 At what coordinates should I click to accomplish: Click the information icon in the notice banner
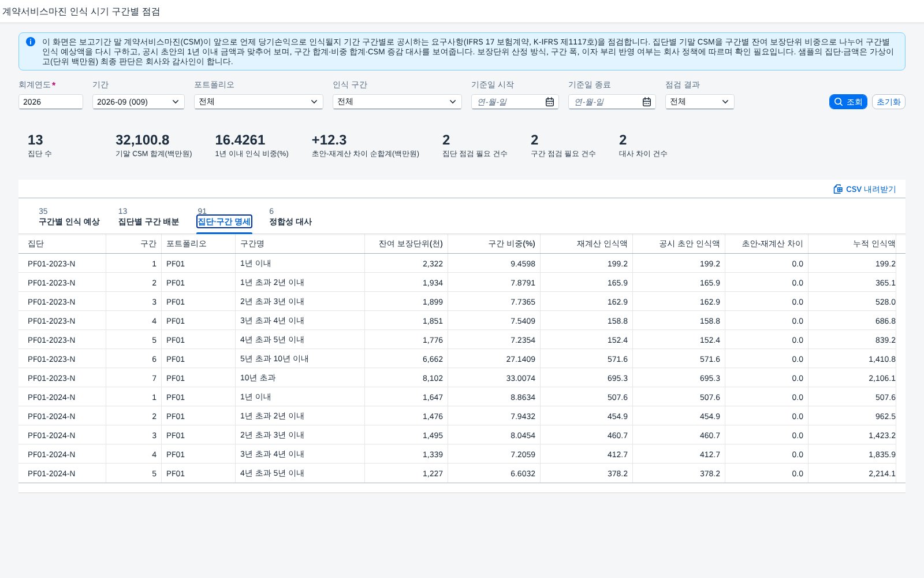click(31, 42)
